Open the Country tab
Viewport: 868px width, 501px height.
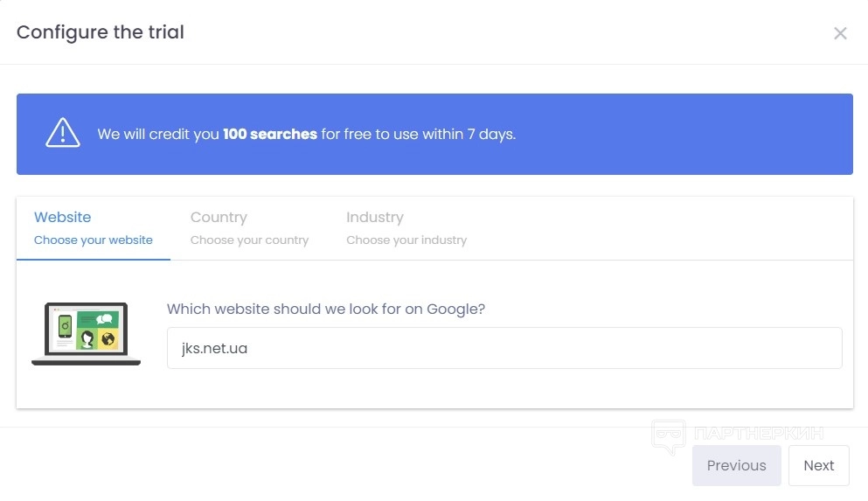(219, 217)
